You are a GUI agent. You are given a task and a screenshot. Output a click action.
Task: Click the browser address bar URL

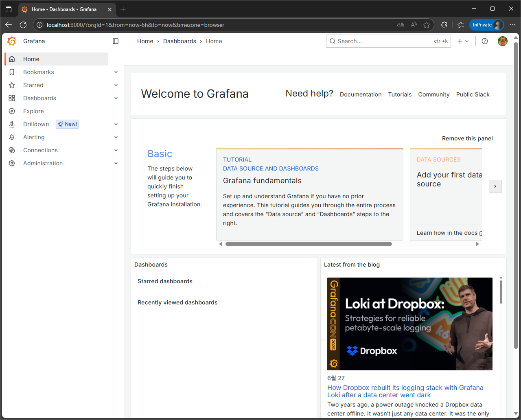[x=136, y=25]
